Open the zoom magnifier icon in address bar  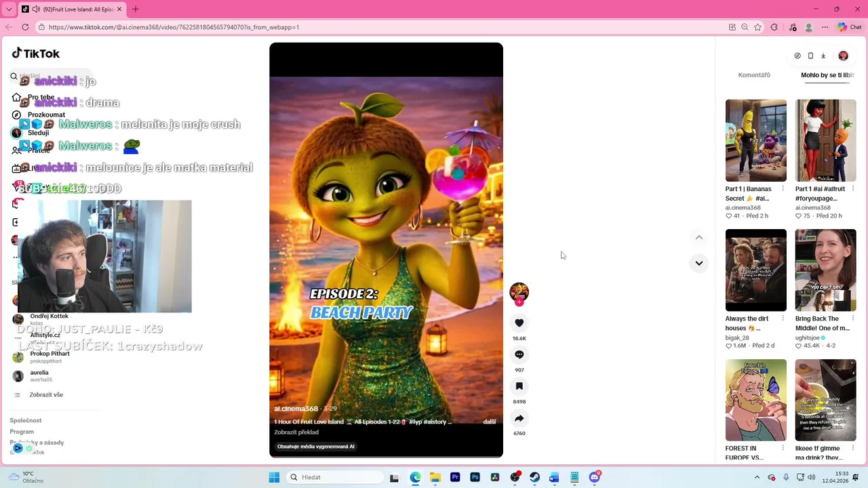745,27
